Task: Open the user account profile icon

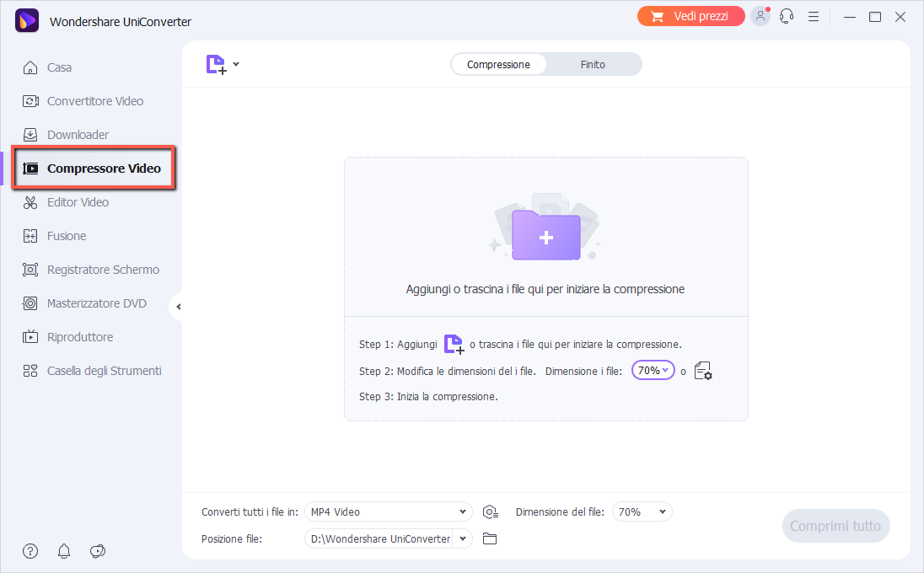Action: click(760, 17)
